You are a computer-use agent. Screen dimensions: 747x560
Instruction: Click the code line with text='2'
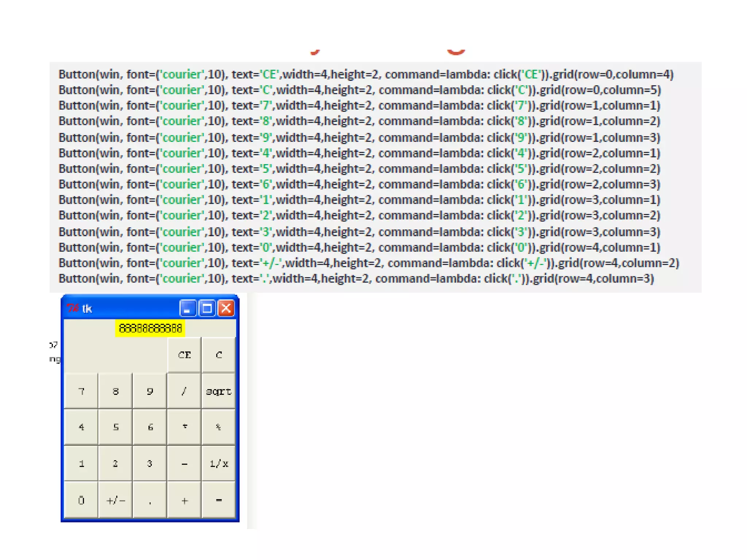click(x=360, y=216)
